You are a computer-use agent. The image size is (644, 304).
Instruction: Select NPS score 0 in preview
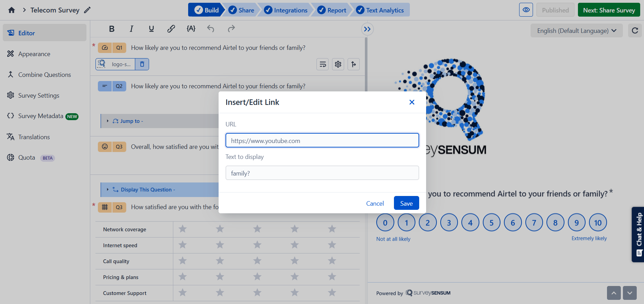[x=385, y=223]
